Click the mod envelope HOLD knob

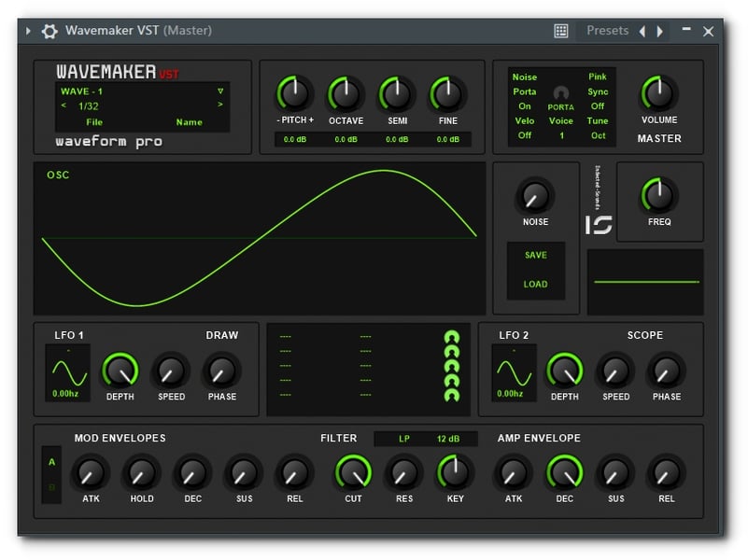point(141,473)
